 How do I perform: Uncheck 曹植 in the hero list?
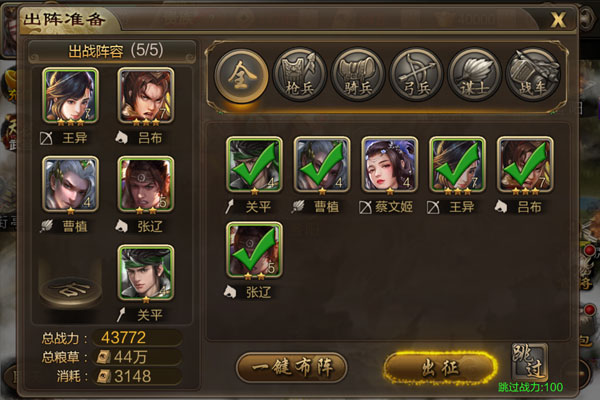click(x=322, y=165)
